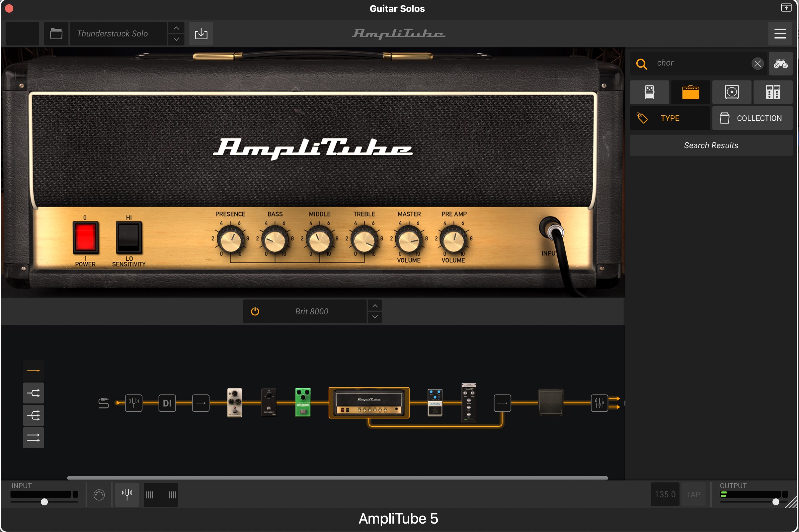799x532 pixels.
Task: Click the search magnifier icon
Action: [642, 64]
